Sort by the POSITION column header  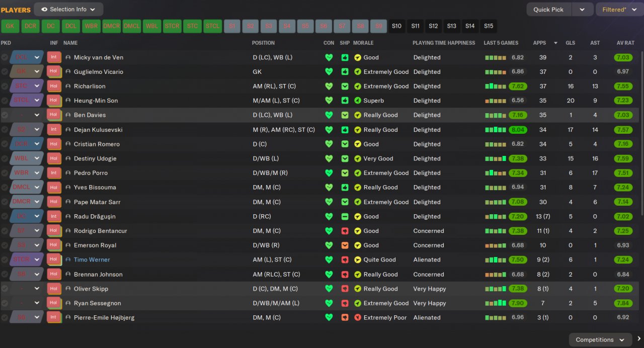coord(263,43)
